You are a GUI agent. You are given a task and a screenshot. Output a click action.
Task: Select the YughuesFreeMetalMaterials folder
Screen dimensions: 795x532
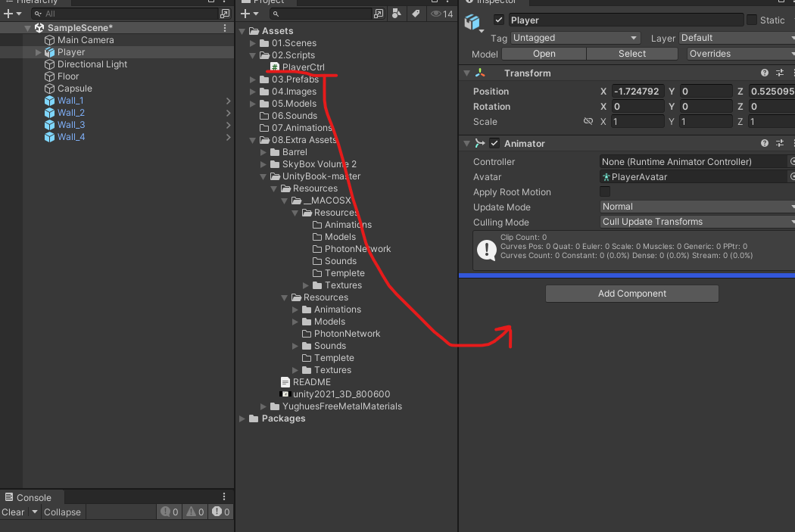pos(341,406)
